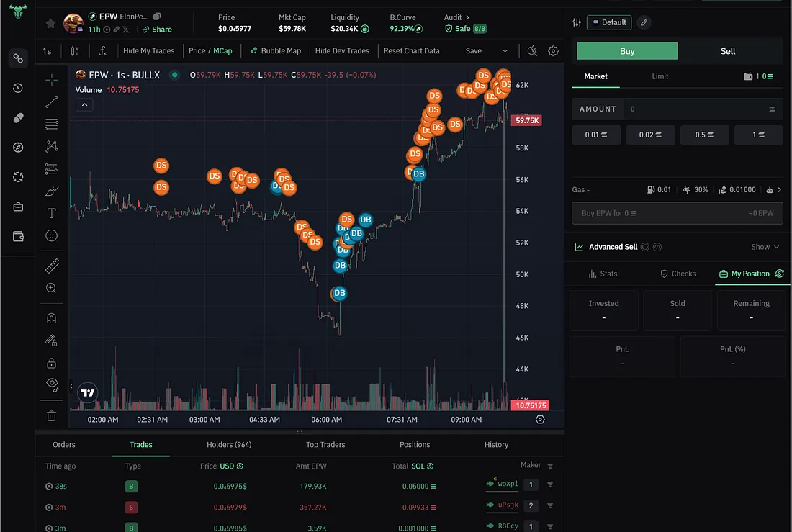The image size is (792, 532).
Task: Open the Top Traders tab
Action: point(325,445)
